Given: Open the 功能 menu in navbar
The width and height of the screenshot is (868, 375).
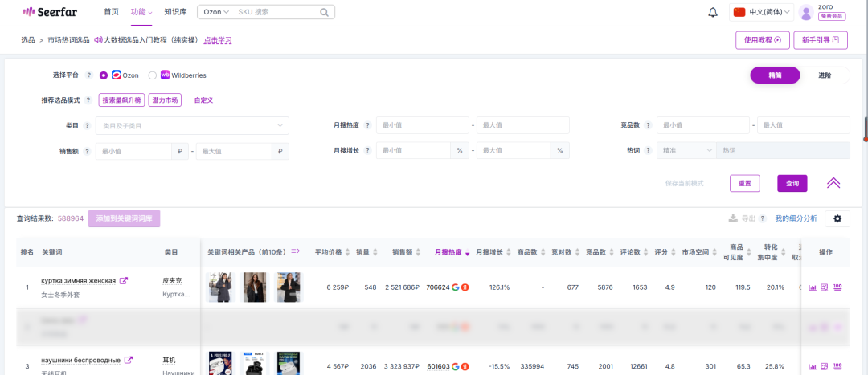Looking at the screenshot, I should [x=141, y=12].
